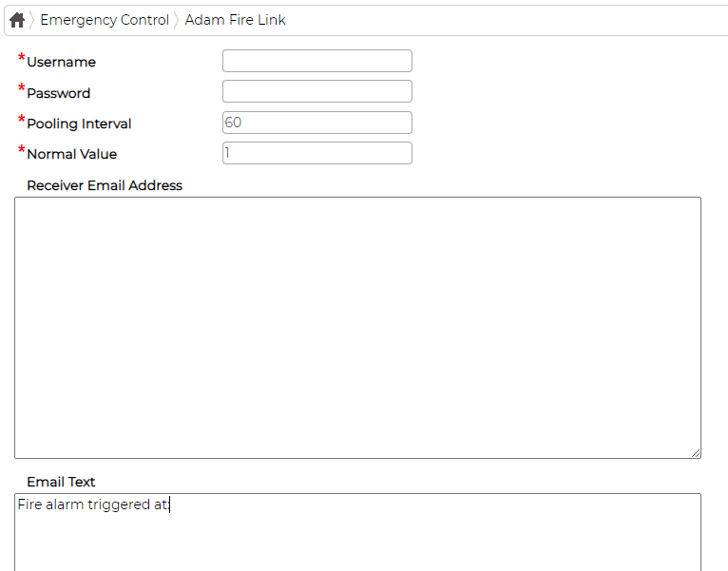Select the Normal Value field showing 1
The image size is (728, 571).
click(317, 153)
